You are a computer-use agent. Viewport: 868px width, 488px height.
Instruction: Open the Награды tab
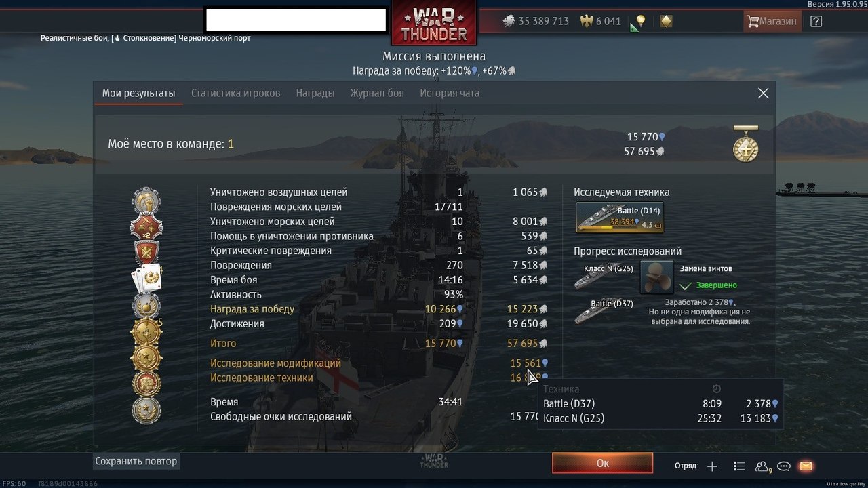coord(315,93)
